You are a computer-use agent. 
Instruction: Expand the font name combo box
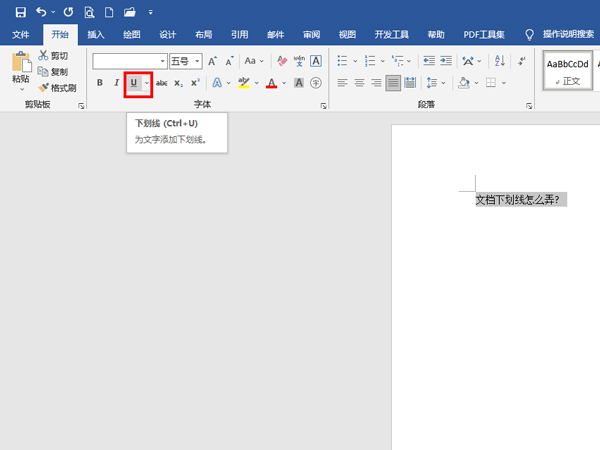(162, 61)
